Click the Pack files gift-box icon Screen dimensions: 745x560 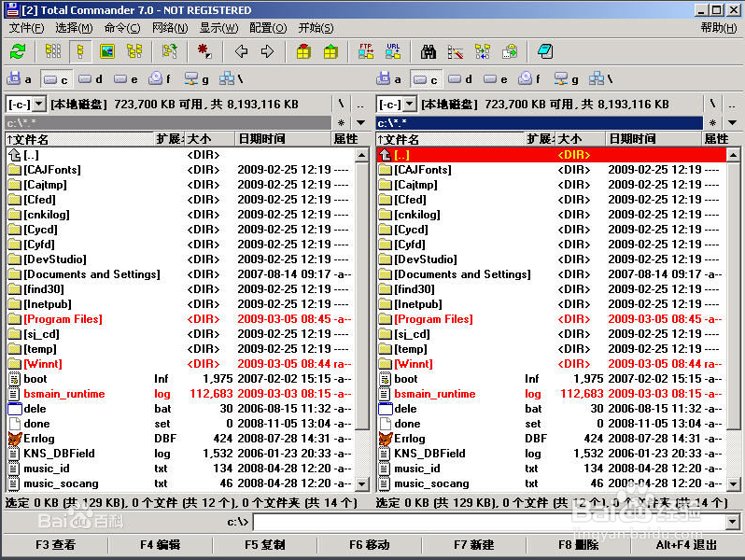pyautogui.click(x=303, y=51)
